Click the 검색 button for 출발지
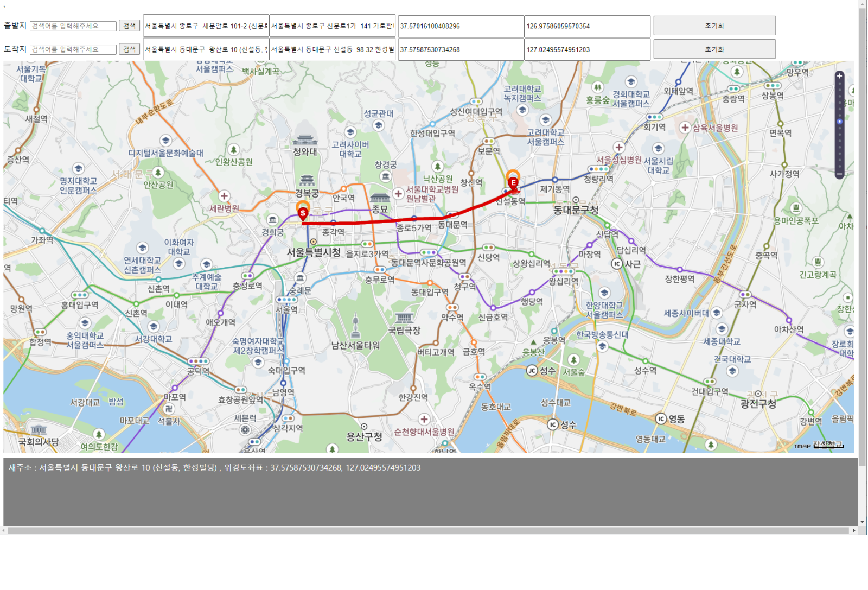Image resolution: width=868 pixels, height=590 pixels. click(x=129, y=26)
